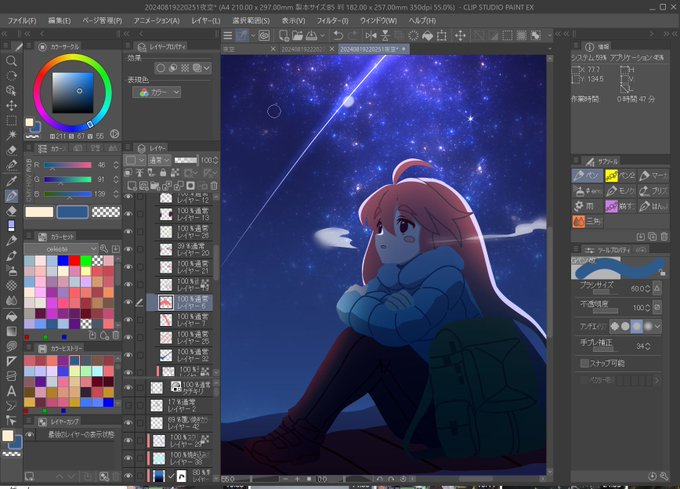Click the transparent color swatch
This screenshot has width=680, height=489.
pyautogui.click(x=106, y=212)
